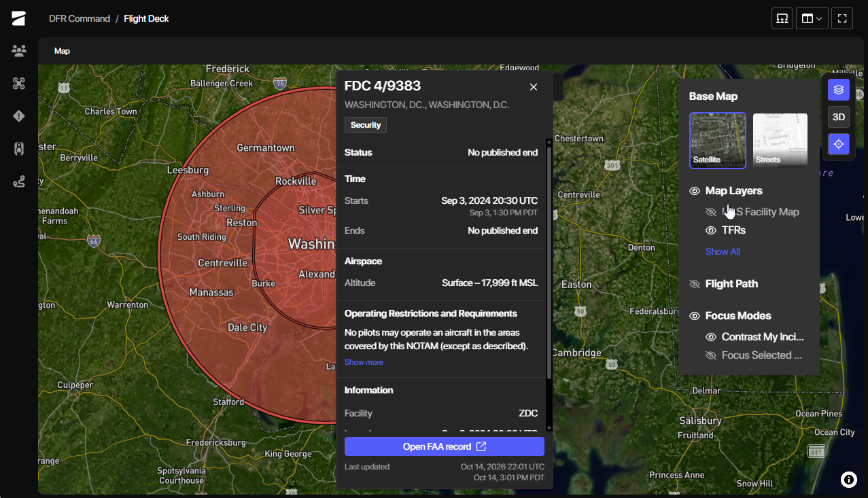Recenter map with the locate button

(839, 144)
